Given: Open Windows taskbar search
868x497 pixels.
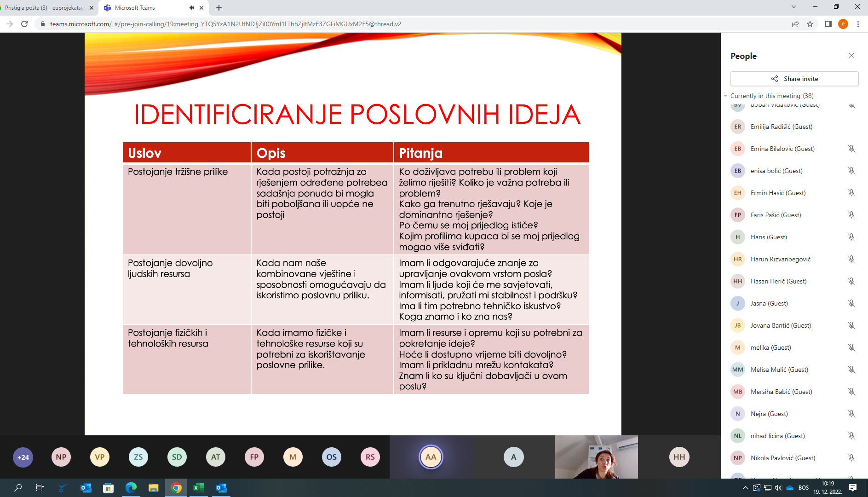Looking at the screenshot, I should (x=18, y=488).
